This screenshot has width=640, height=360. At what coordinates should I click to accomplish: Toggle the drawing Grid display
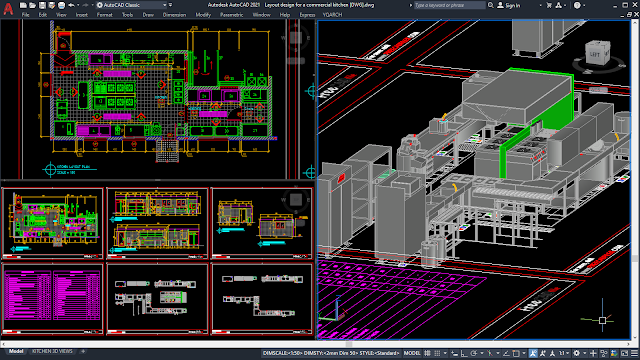427,353
